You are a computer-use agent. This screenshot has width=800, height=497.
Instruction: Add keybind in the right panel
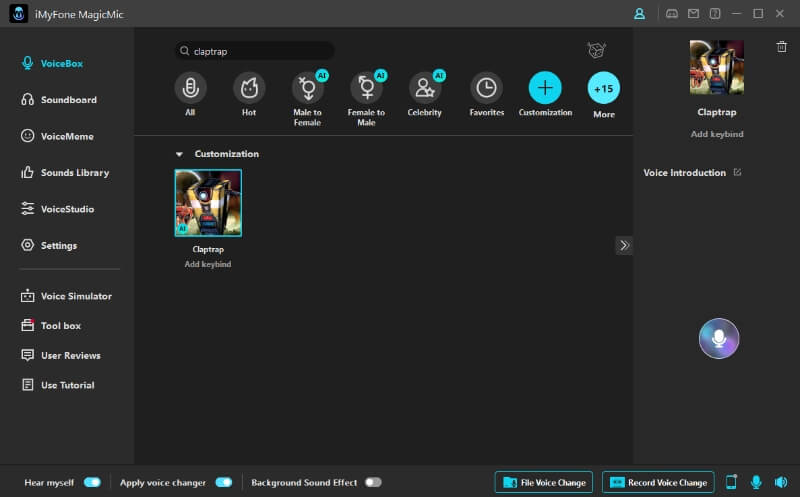tap(716, 134)
